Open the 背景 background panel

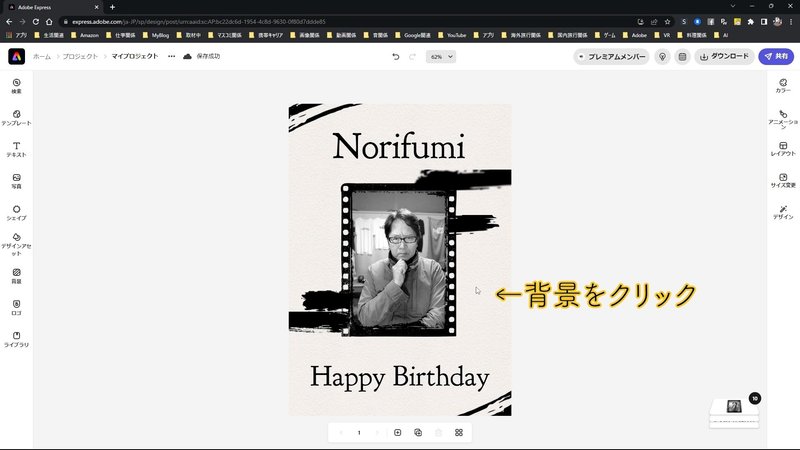[16, 276]
